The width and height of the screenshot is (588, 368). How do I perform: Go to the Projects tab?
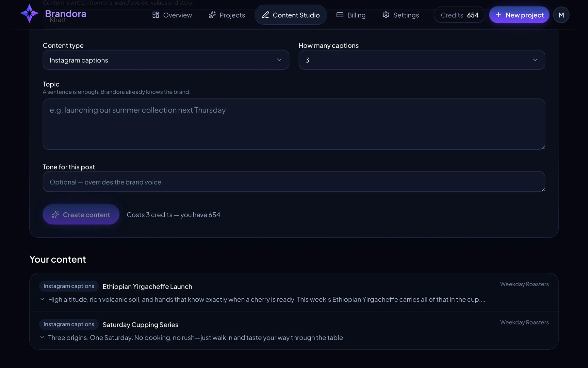click(227, 15)
